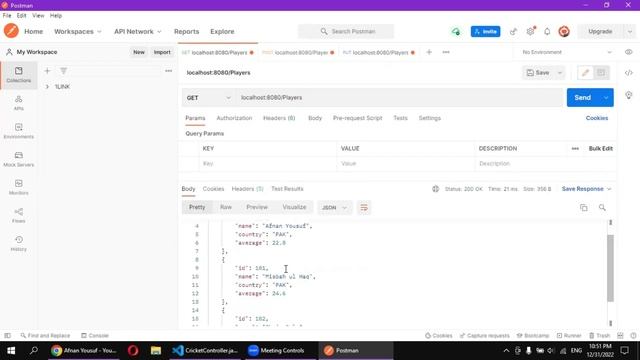Click the Cookies link near Send
This screenshot has width=640, height=360.
point(597,118)
